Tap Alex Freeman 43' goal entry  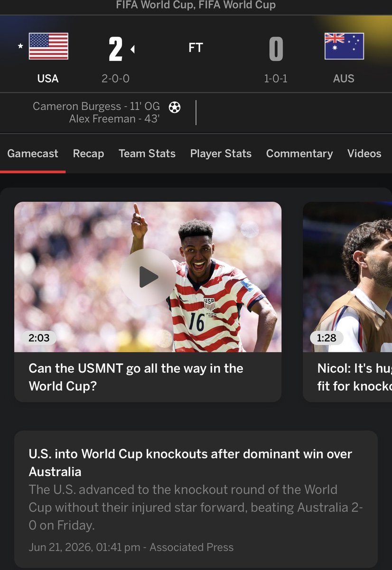point(114,119)
